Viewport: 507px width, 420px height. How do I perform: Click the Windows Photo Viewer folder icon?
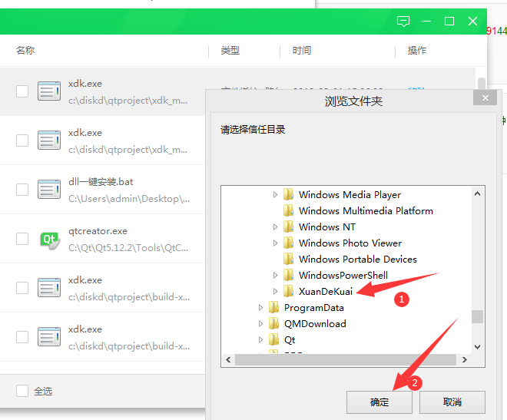tap(288, 243)
